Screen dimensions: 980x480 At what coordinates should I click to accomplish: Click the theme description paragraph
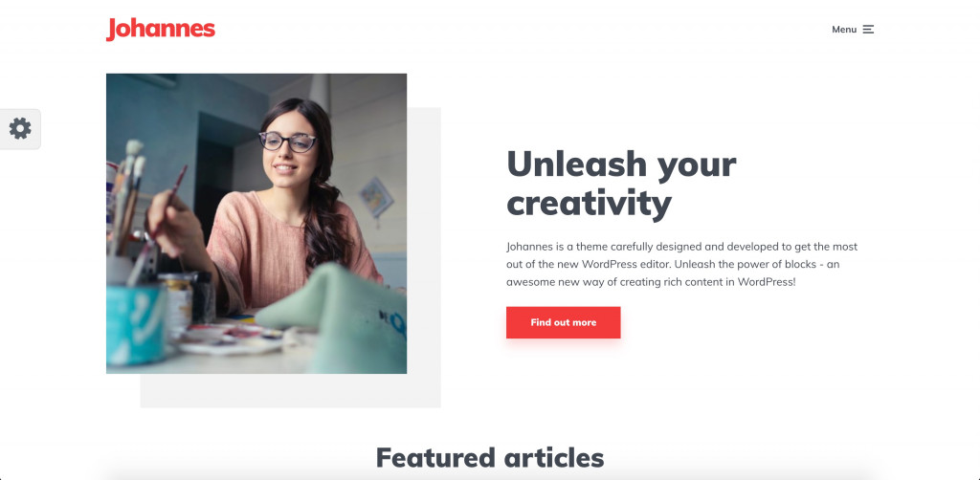tap(681, 264)
